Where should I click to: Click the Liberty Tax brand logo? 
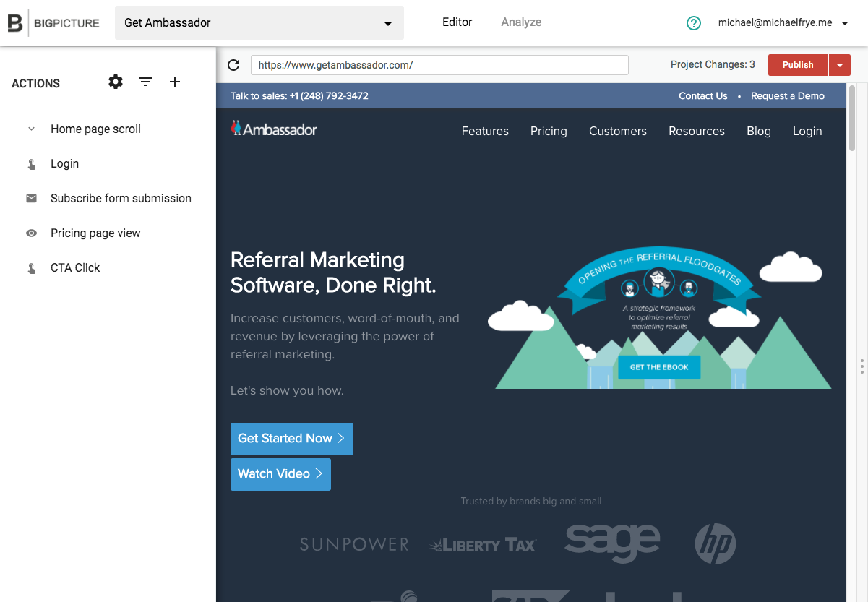[x=482, y=545]
